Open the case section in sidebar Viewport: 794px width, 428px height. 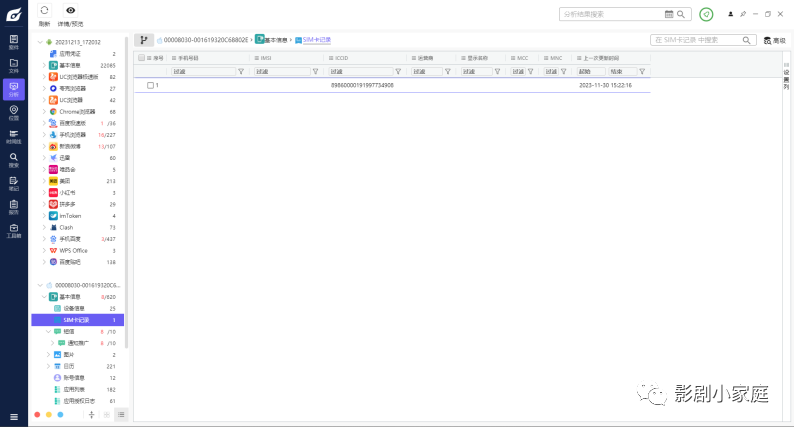pos(14,42)
